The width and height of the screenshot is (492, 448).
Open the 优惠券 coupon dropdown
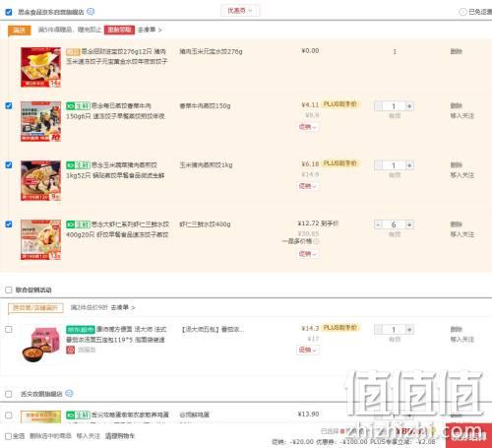coord(240,11)
